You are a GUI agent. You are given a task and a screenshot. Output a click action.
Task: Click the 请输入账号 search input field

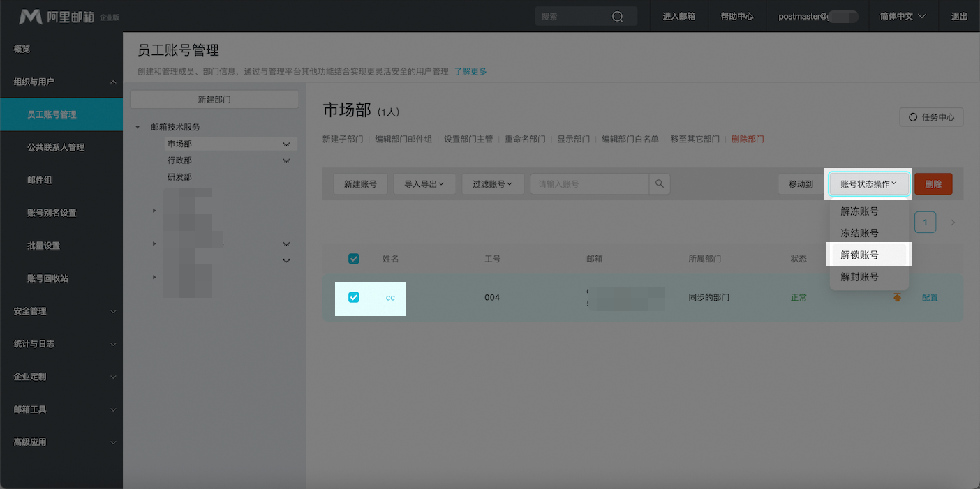(590, 184)
